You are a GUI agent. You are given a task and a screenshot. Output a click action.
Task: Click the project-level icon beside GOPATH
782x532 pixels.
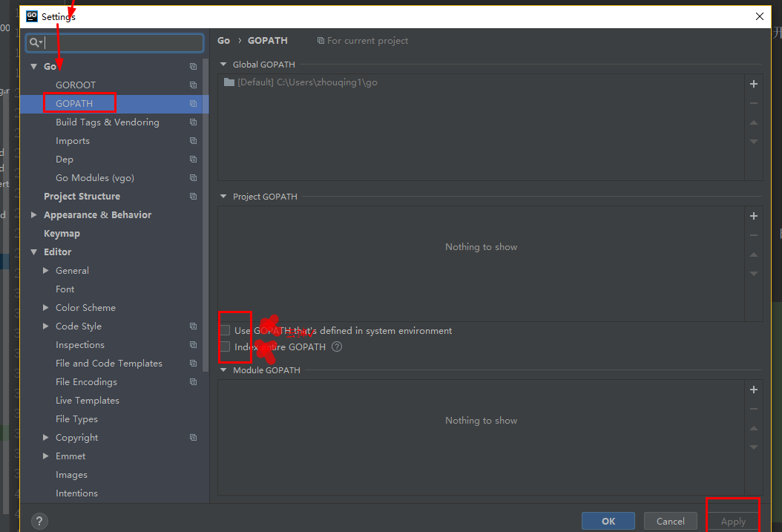[193, 104]
